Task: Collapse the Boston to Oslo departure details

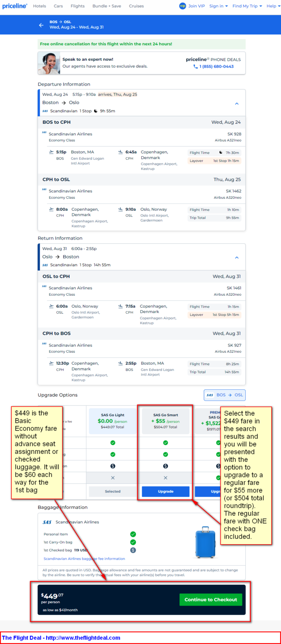Action: click(237, 103)
